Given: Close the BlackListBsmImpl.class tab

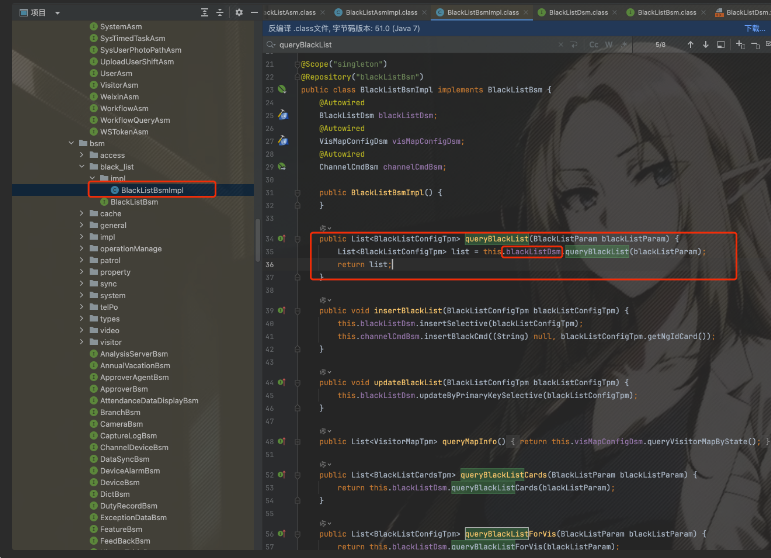Looking at the screenshot, I should pyautogui.click(x=526, y=13).
